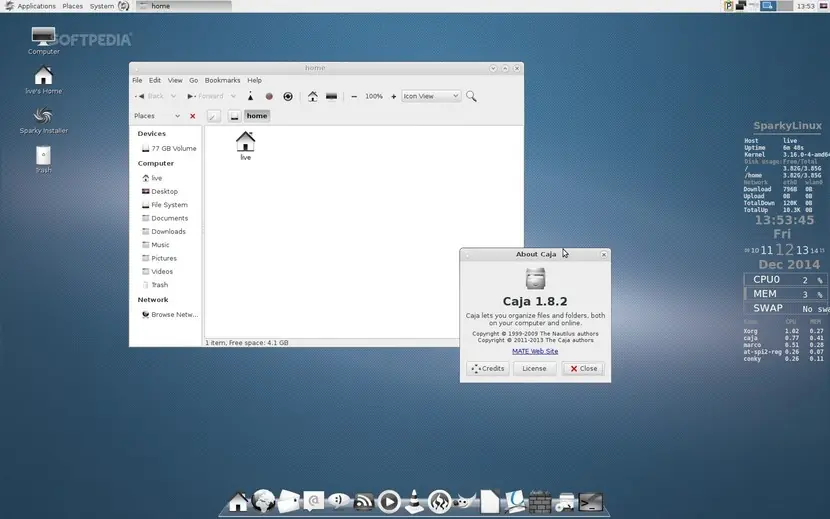Open the Go menu in Caja

pyautogui.click(x=194, y=80)
